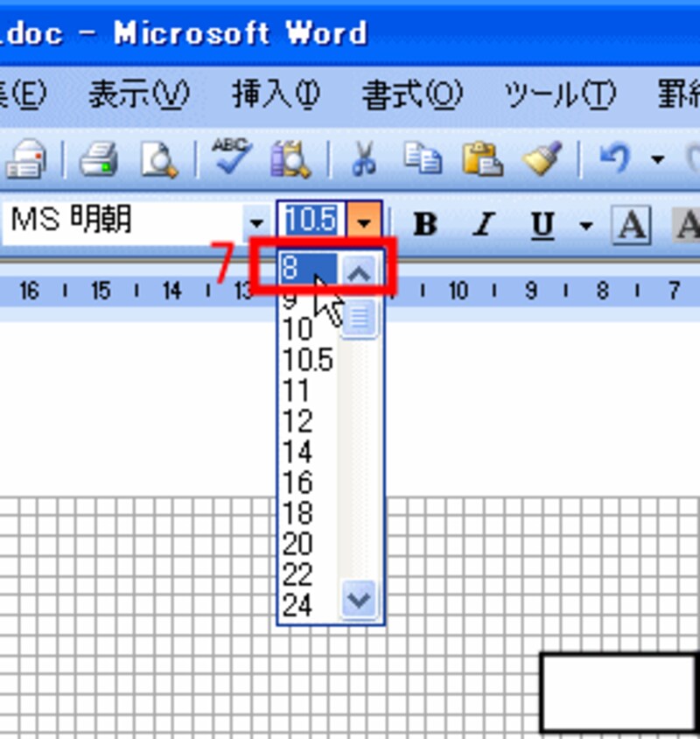Viewport: 700px width, 739px height.
Task: Click the Cut scissors icon
Action: point(365,158)
